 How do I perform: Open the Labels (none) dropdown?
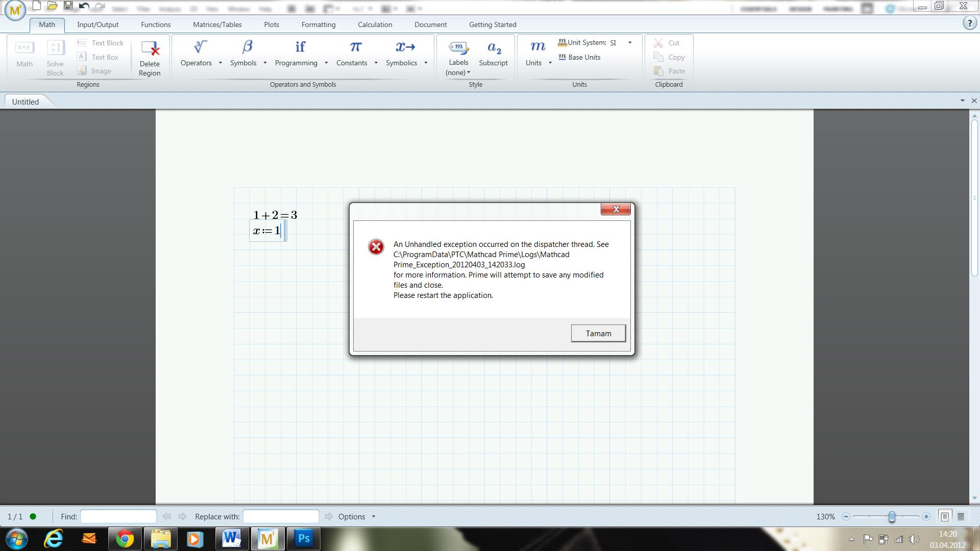[458, 72]
